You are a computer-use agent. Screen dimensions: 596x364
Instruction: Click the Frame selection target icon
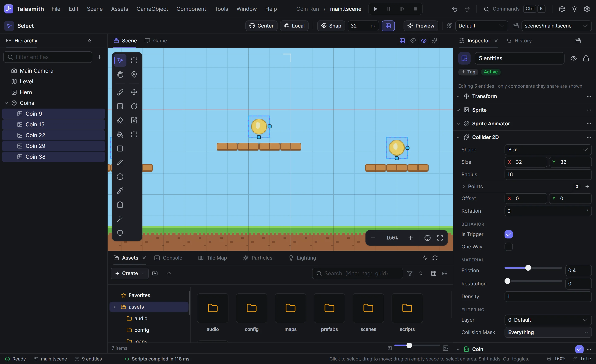coord(427,238)
